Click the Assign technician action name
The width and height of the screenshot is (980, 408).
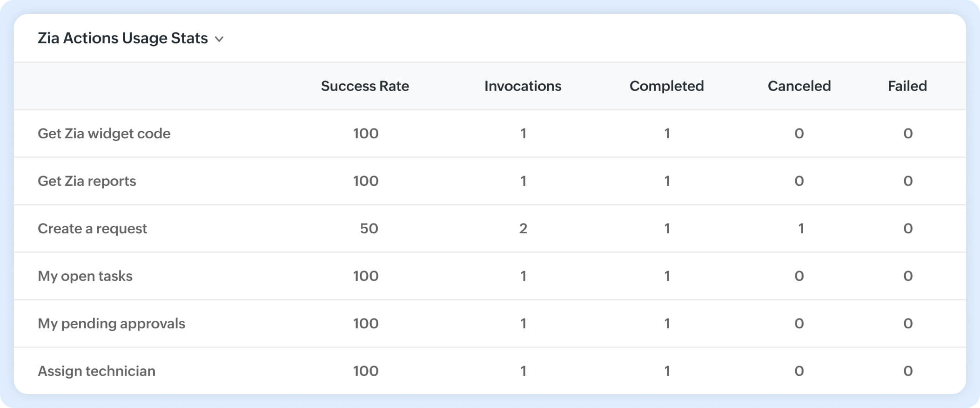pos(96,371)
